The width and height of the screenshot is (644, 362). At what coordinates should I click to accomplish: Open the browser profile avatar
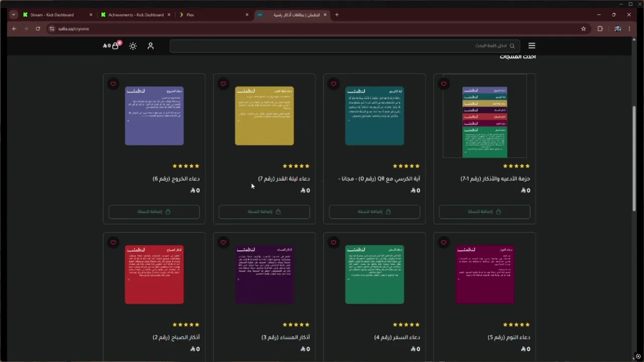pos(617,29)
